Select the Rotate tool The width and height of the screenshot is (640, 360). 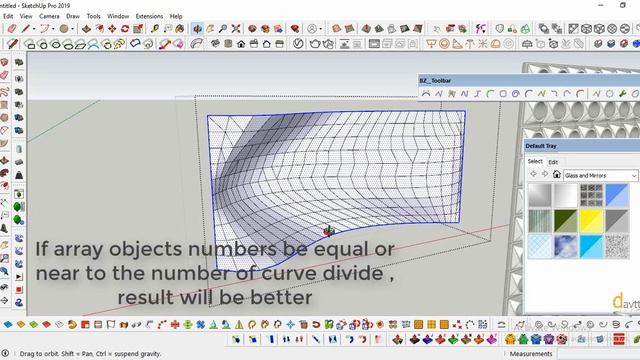[x=125, y=29]
